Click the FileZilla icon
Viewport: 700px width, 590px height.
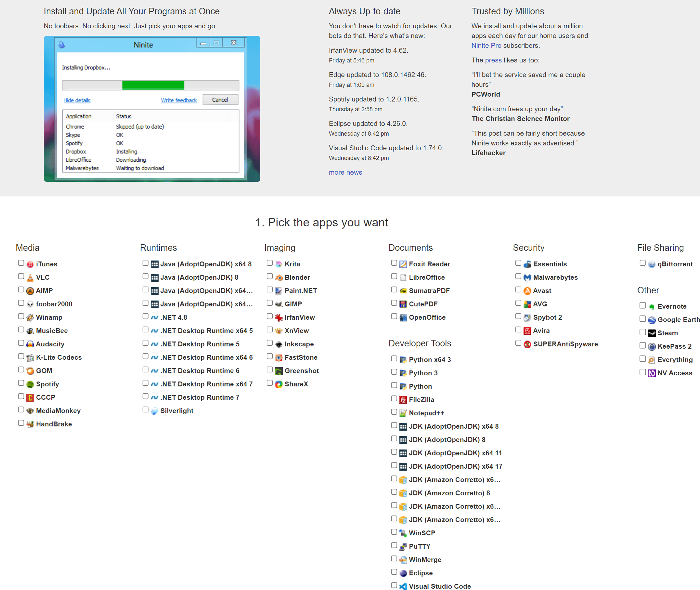tap(403, 400)
